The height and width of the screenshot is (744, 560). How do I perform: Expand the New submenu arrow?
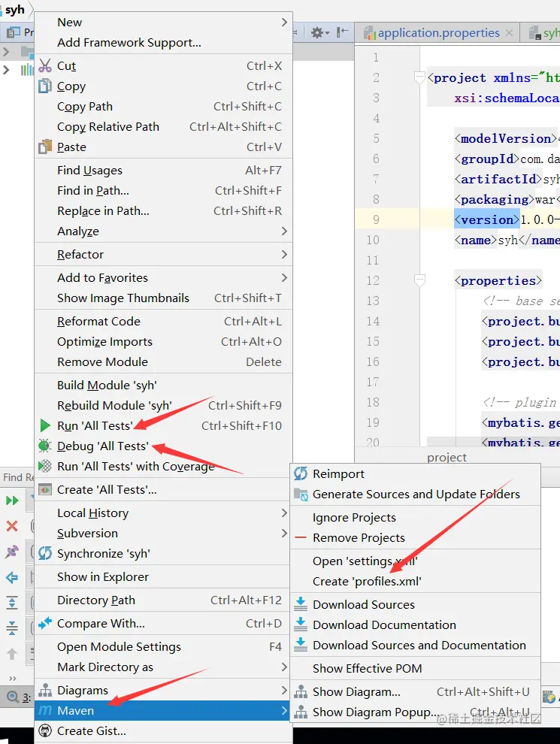point(284,23)
